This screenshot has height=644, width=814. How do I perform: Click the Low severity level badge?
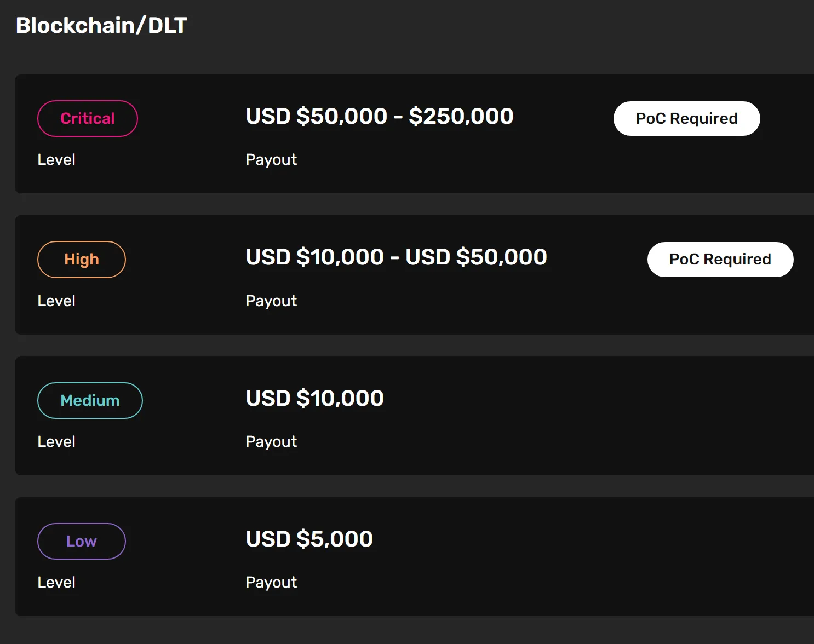[x=82, y=541]
